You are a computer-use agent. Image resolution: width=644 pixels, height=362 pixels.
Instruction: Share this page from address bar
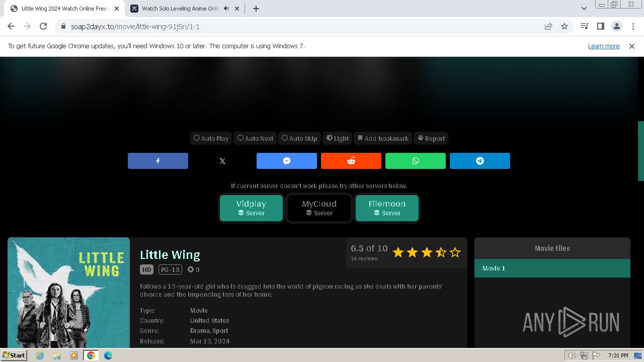[548, 27]
